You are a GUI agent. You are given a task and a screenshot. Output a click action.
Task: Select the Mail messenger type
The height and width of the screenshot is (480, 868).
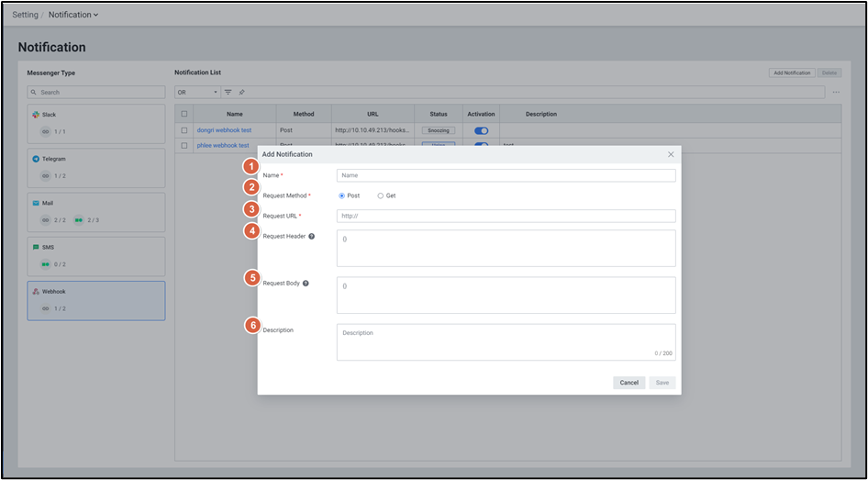click(96, 211)
